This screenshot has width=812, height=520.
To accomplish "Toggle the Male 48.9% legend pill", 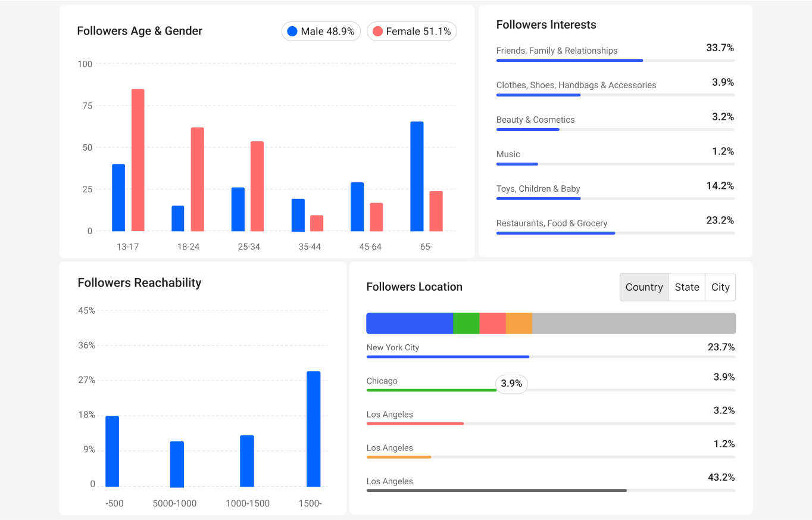I will 321,32.
